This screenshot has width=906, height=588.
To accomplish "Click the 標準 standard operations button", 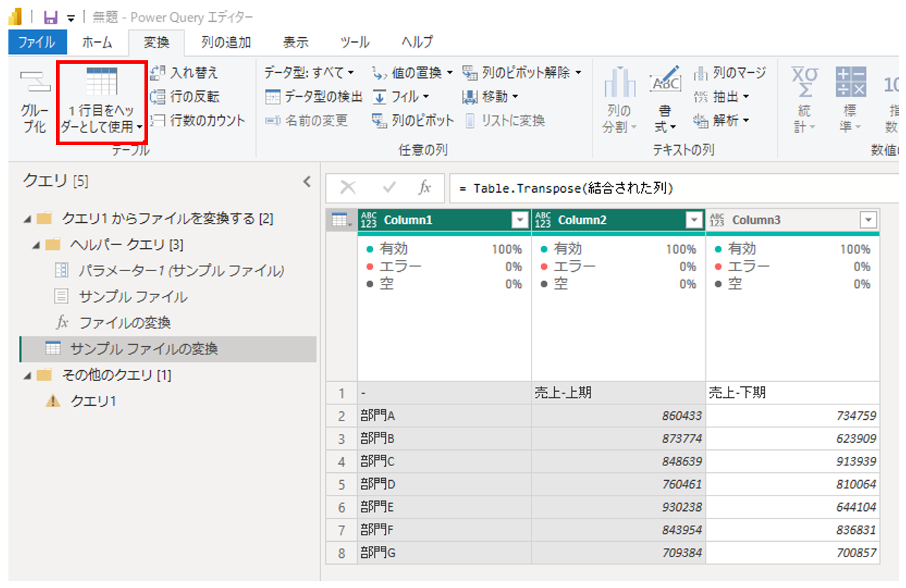I will point(849,100).
